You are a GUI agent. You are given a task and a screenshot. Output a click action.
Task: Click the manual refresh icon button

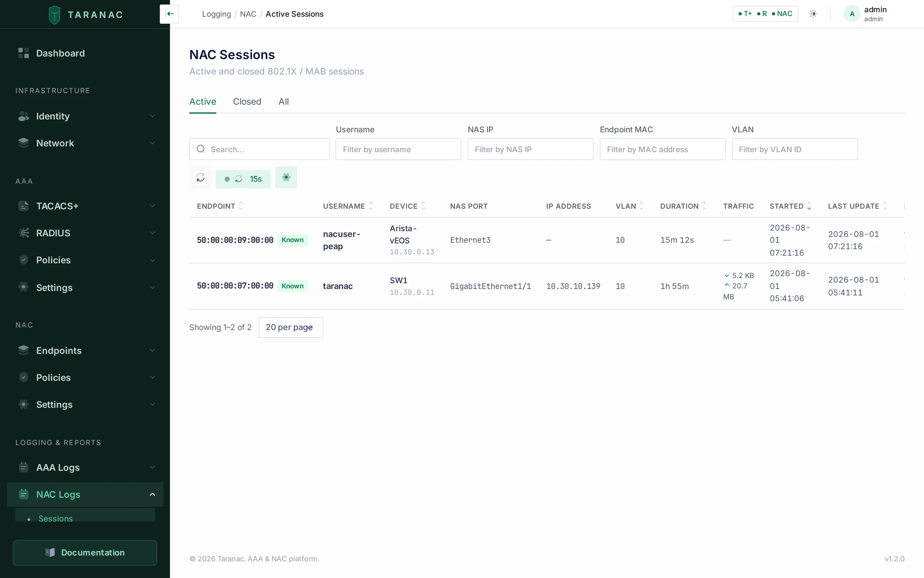tap(201, 177)
